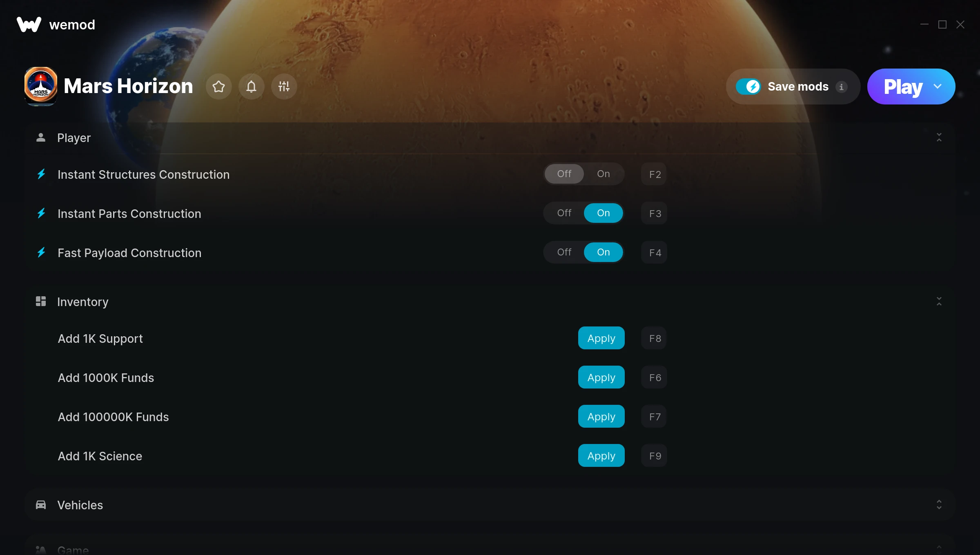Expand the Vehicles section
This screenshot has width=980, height=555.
point(939,505)
